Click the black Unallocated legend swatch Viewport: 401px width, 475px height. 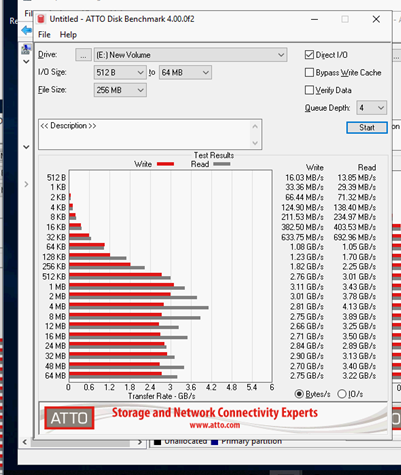click(x=158, y=443)
